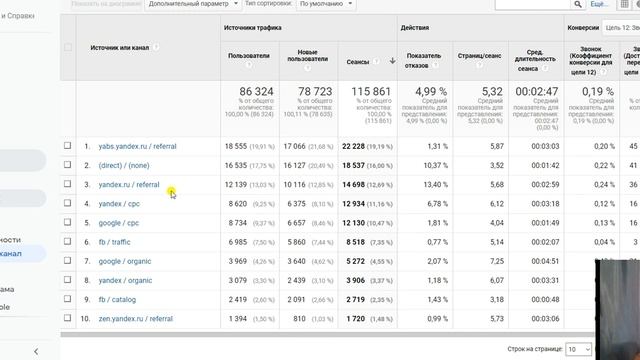The height and width of the screenshot is (360, 640).
Task: Sort by the Страниц/сеанс column header
Action: coord(480,56)
